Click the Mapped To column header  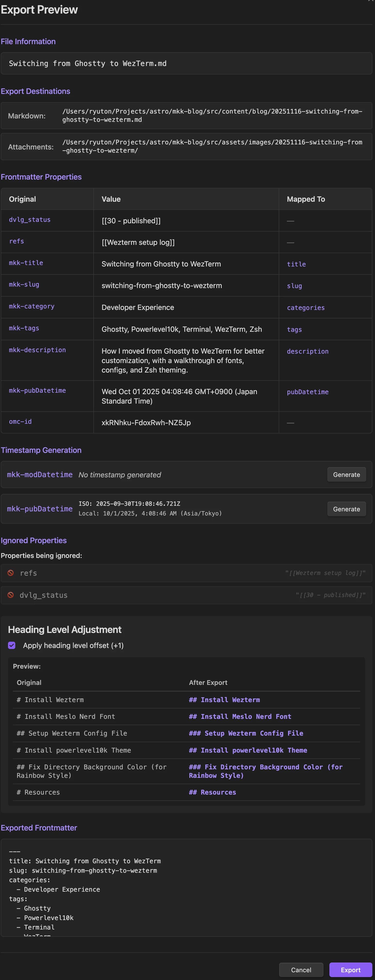pyautogui.click(x=306, y=199)
